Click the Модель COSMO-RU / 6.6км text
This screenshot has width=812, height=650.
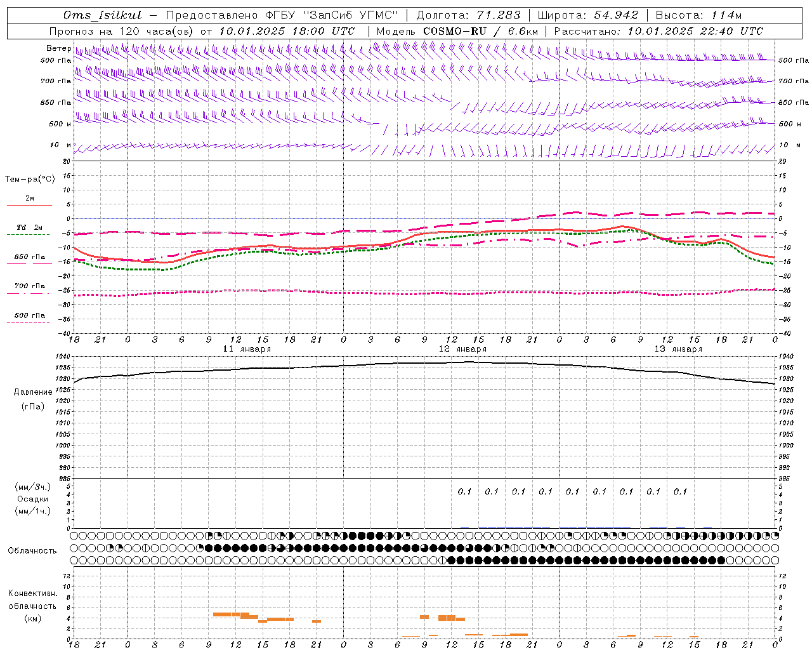tap(457, 31)
